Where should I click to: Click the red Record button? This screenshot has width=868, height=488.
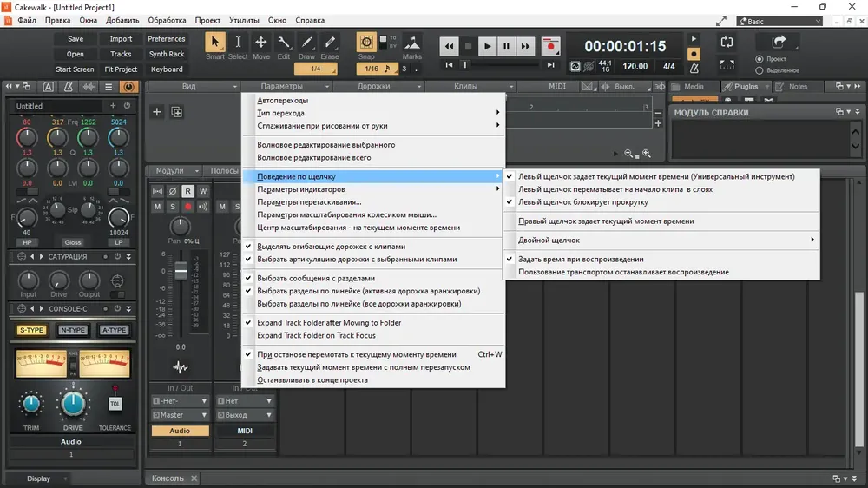[x=550, y=47]
